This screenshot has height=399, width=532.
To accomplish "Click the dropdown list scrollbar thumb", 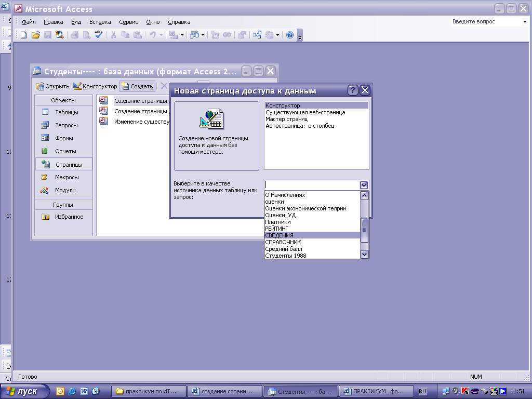I will point(364,230).
